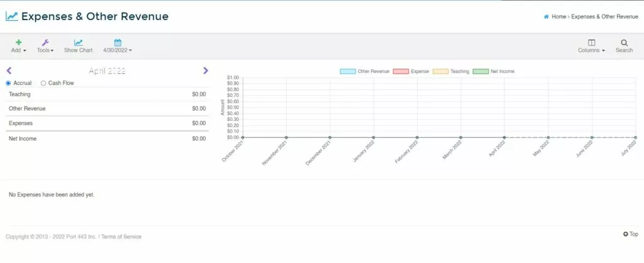
Task: Click the Home breadcrumb link
Action: click(x=558, y=17)
